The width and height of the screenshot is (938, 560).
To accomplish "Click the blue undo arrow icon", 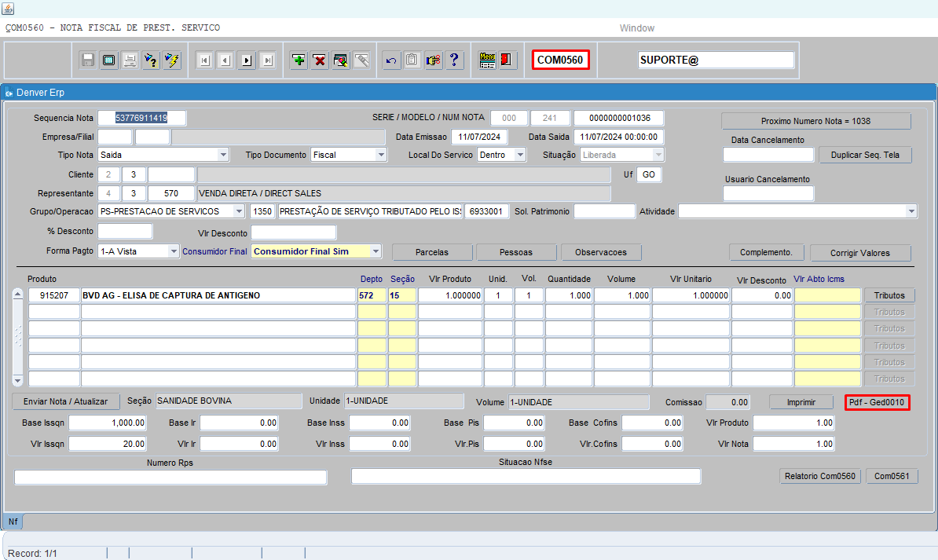I will [x=391, y=60].
